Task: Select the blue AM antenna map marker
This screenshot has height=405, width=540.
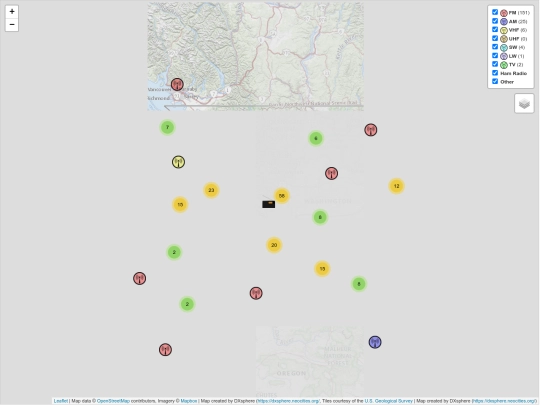Action: (375, 342)
